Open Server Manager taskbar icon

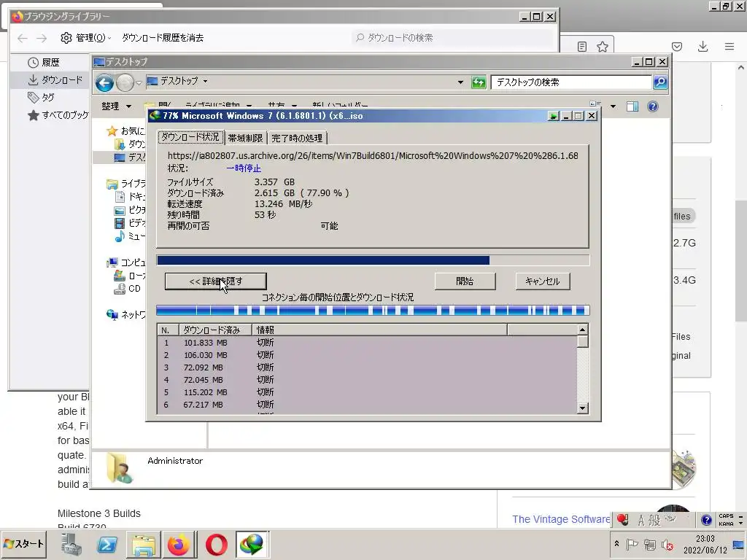click(x=71, y=544)
